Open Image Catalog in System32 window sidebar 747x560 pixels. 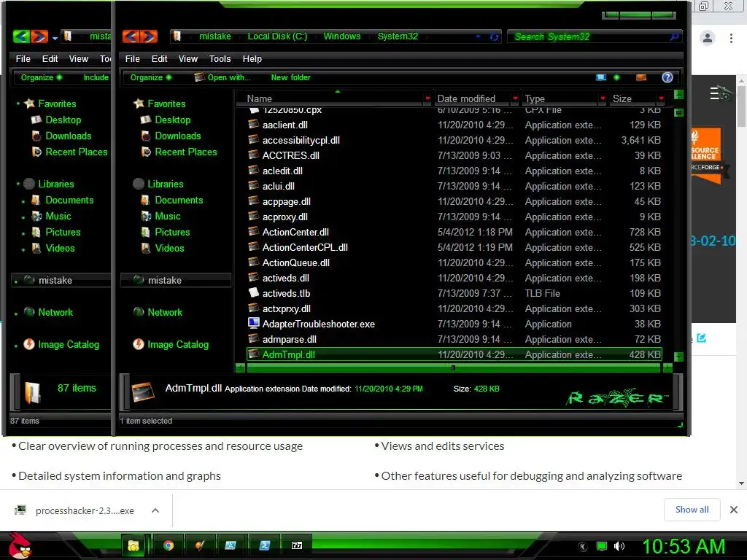[x=178, y=344]
